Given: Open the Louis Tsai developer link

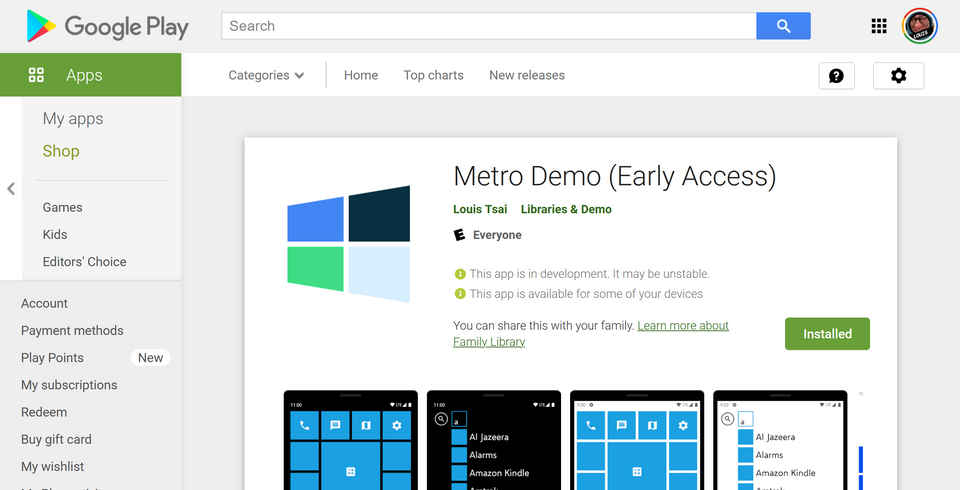Looking at the screenshot, I should click(x=480, y=209).
